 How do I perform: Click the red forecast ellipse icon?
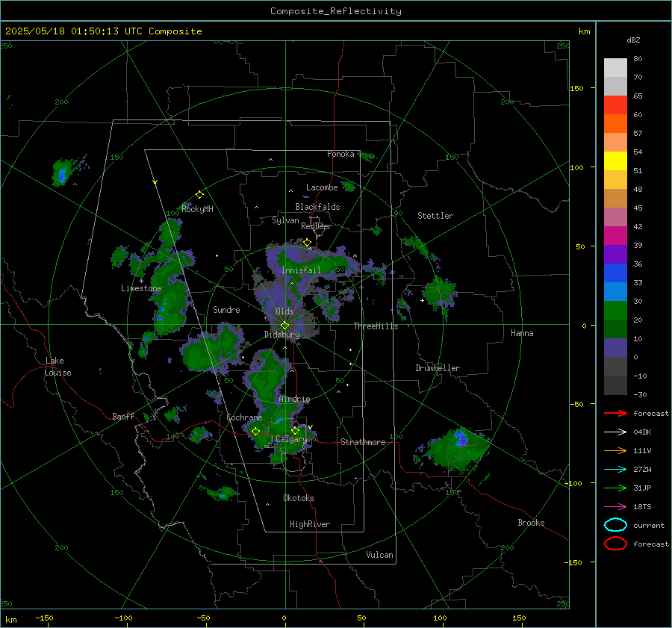[x=615, y=544]
